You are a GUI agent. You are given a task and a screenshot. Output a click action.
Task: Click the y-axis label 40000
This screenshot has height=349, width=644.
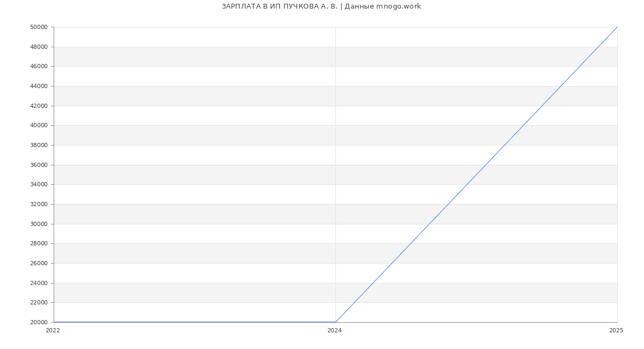[x=39, y=126]
